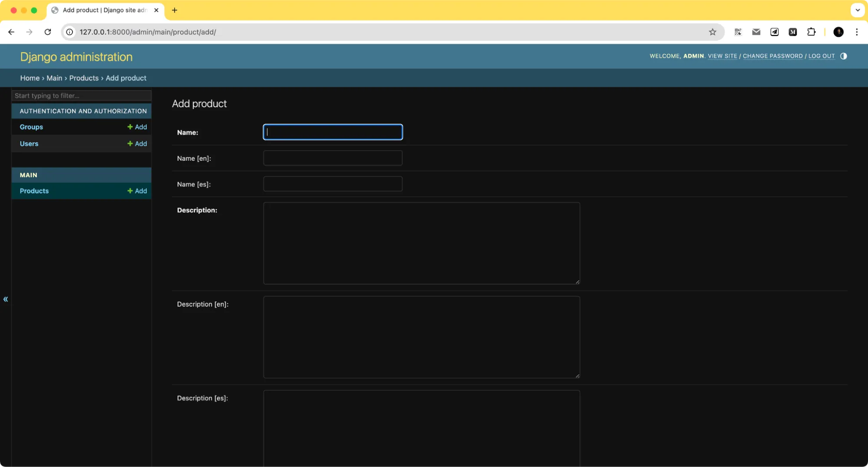Add a new Group from the sidebar
Screen dimensions: 868x467
pos(137,127)
